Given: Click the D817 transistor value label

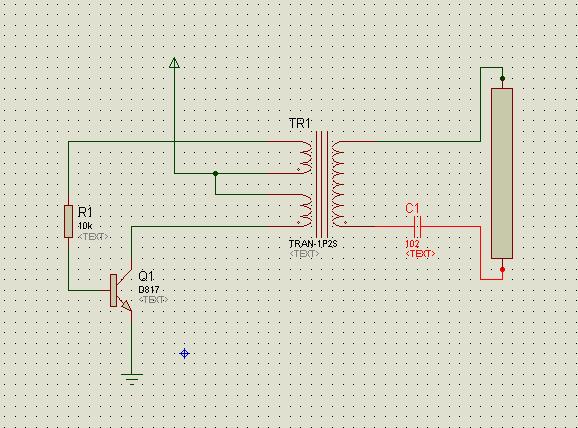Looking at the screenshot, I should coord(149,289).
